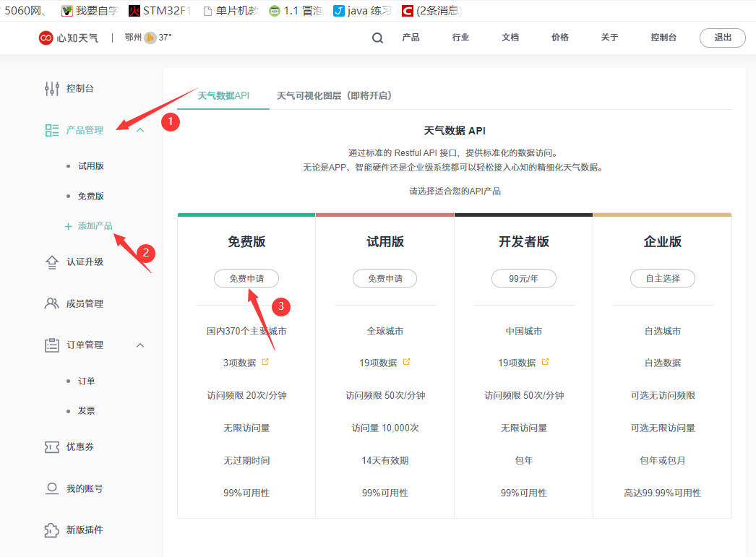This screenshot has width=756, height=557.
Task: Click the 认证升级 badge icon
Action: pos(51,262)
